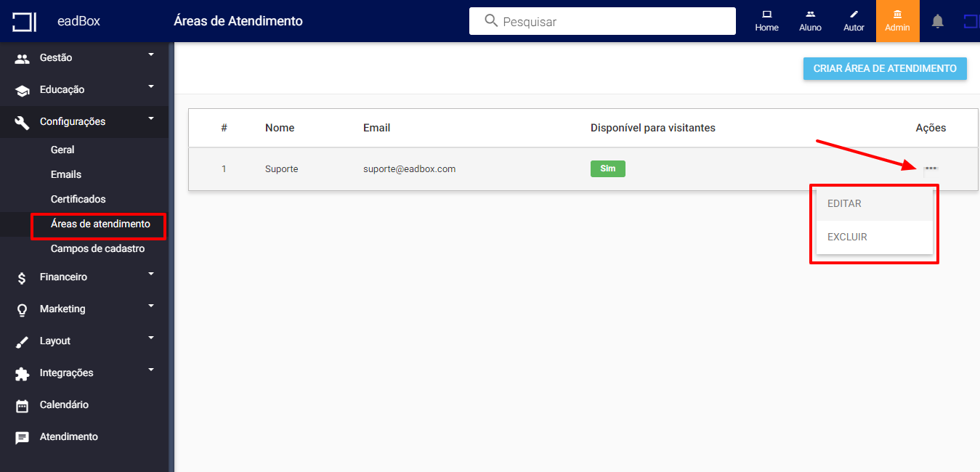Expand the Marketing menu arrow
Screen dimensions: 980x472
(151, 306)
